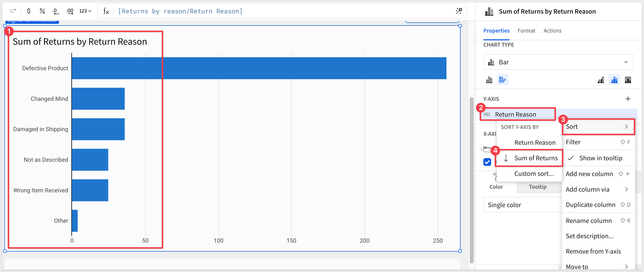Click Custom sort... option
Viewport: 644px width, 272px height.
[x=534, y=174]
